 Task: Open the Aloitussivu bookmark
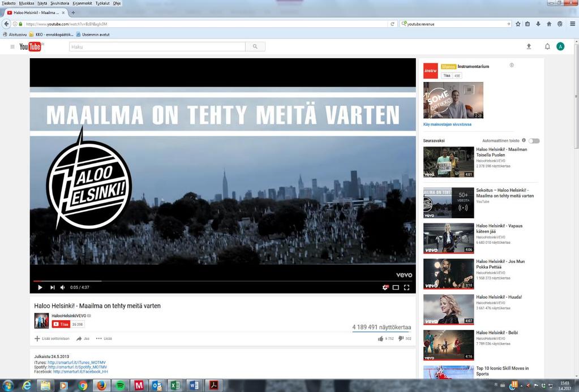click(15, 35)
